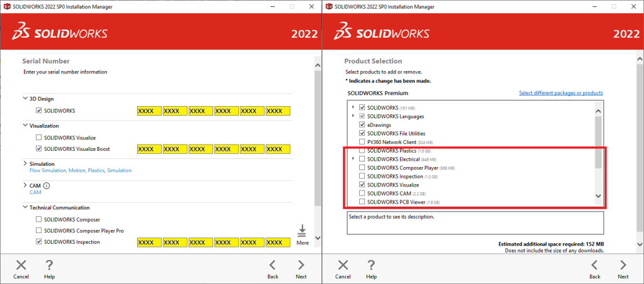Click the blue CAM link
This screenshot has width=644, height=284.
click(x=36, y=192)
